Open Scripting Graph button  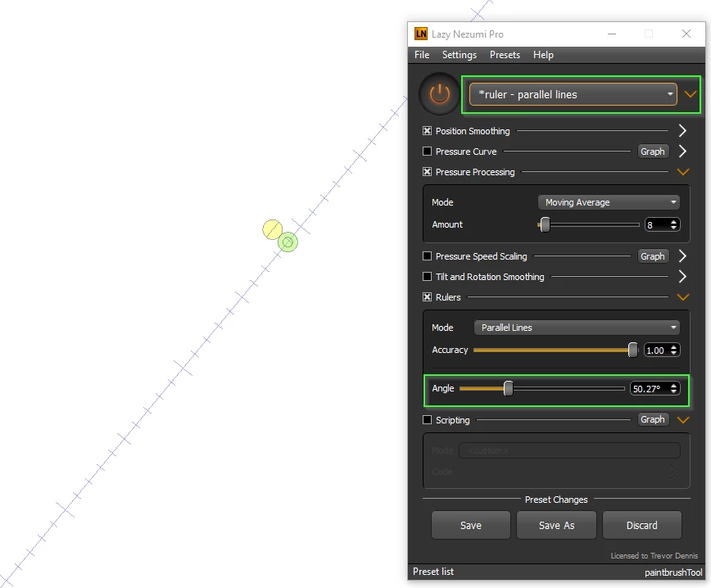[653, 419]
